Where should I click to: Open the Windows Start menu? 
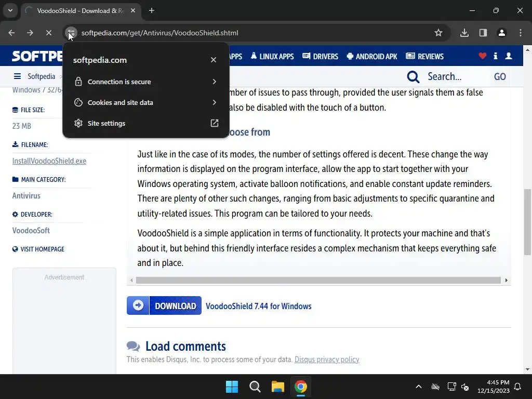(x=232, y=387)
